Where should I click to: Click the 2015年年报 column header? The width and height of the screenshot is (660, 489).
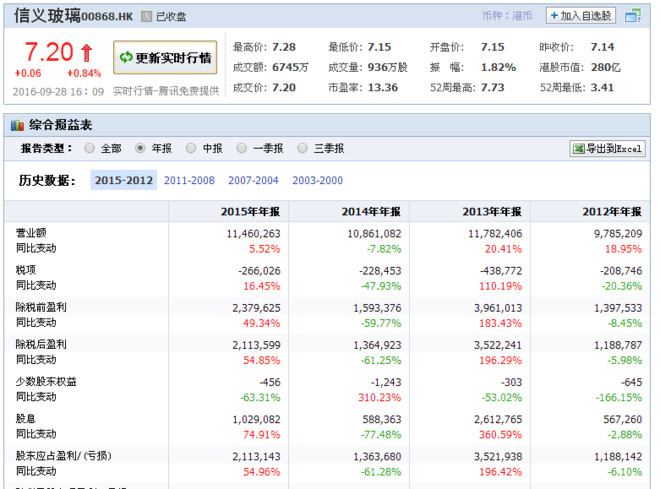click(250, 212)
